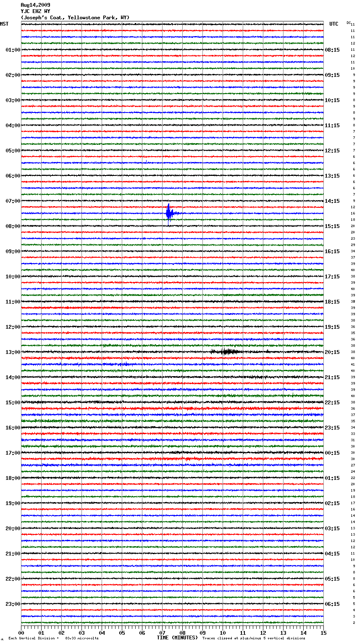Click the 03:15 UTC time label

[332, 529]
